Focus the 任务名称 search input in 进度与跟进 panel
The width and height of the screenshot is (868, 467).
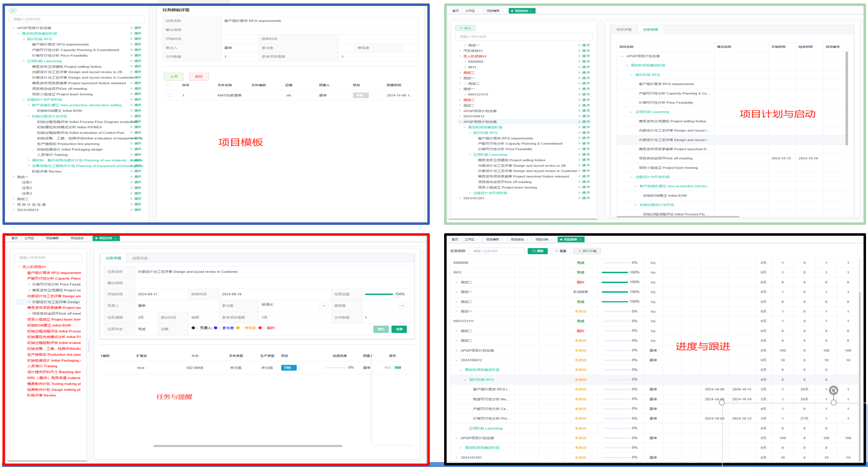tap(497, 251)
